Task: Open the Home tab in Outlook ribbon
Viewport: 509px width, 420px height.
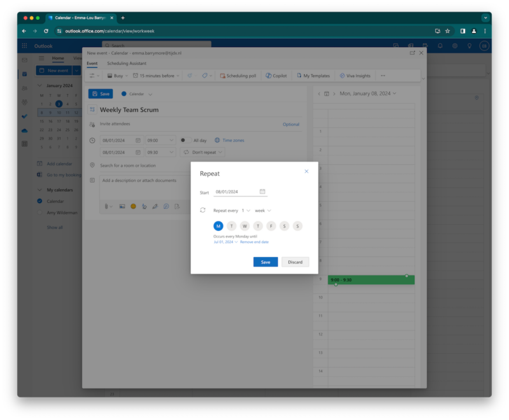Action: coord(58,58)
